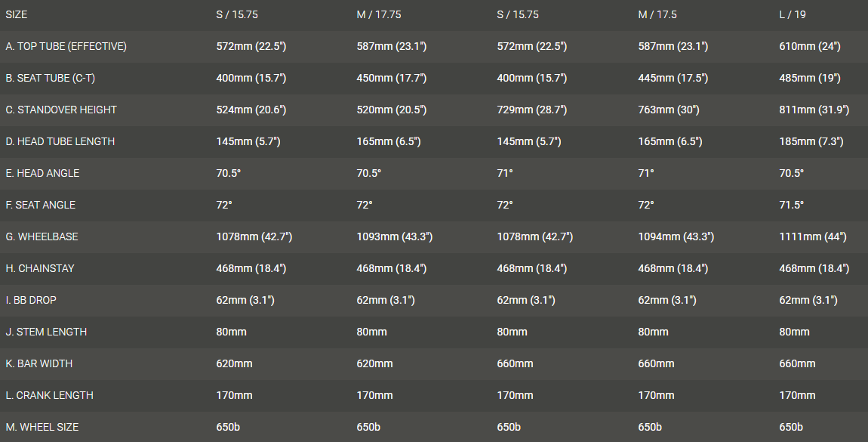The height and width of the screenshot is (442, 868).
Task: Select the 811mm (31.9") standover height value
Action: tap(814, 110)
